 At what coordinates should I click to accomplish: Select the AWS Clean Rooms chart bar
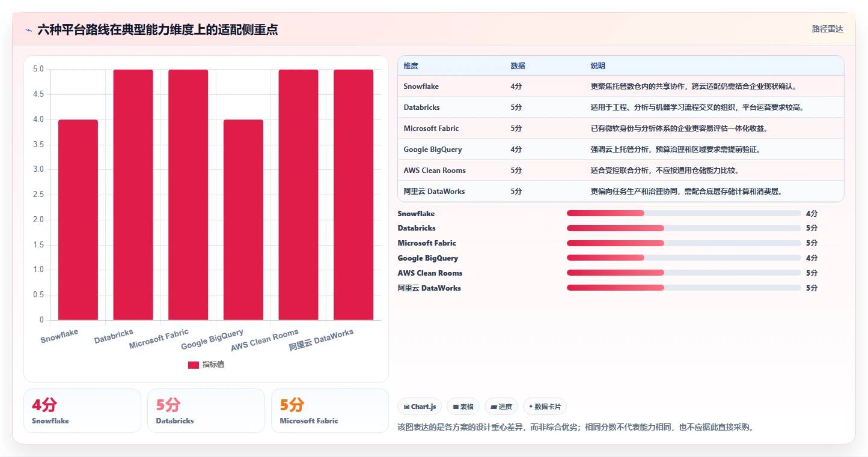298,195
